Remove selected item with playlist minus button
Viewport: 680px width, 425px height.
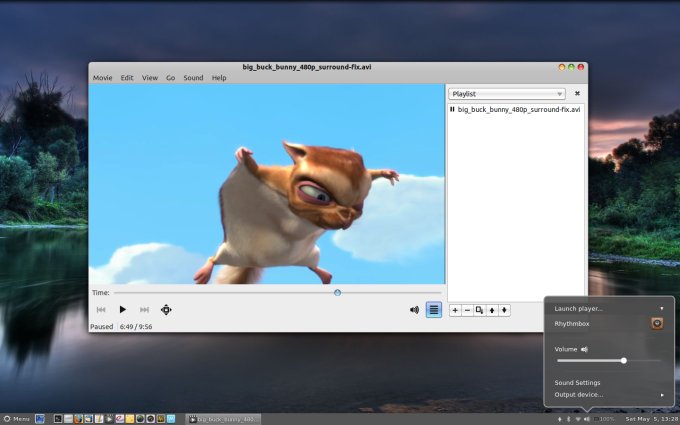coord(467,310)
